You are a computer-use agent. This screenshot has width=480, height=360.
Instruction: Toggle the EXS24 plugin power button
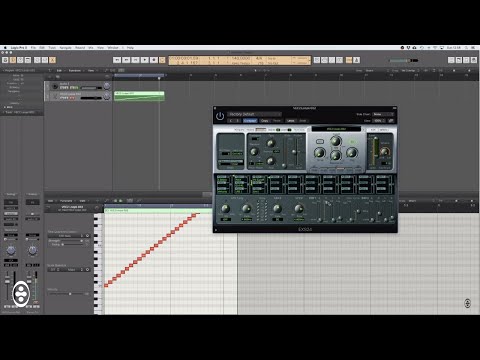point(220,116)
